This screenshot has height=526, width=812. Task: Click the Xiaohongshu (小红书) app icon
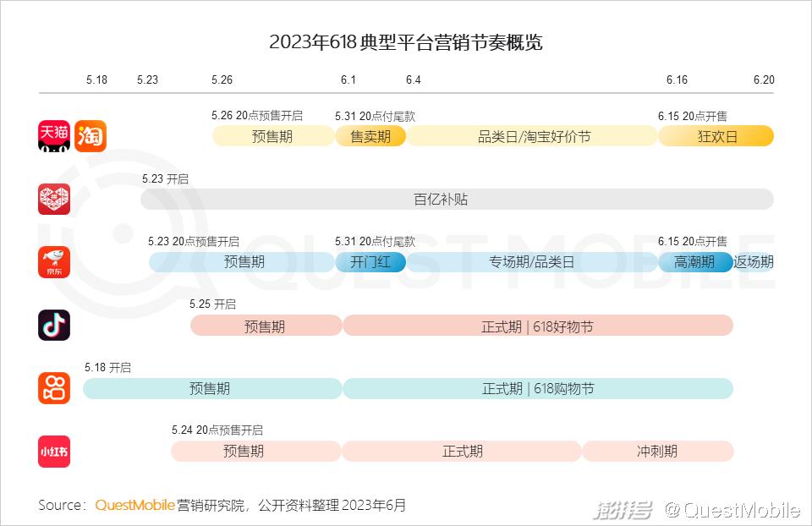(54, 452)
